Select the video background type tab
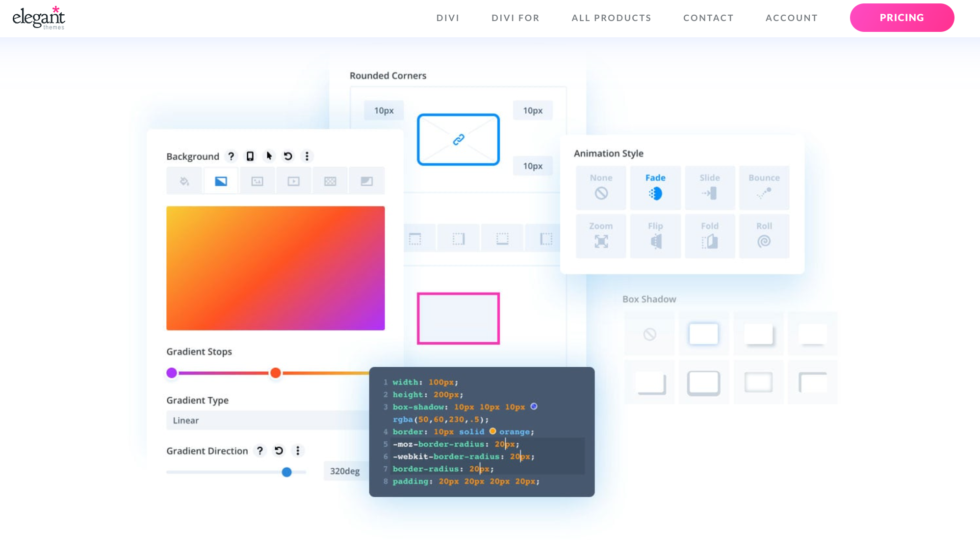Screen dimensions: 980x556 [293, 181]
